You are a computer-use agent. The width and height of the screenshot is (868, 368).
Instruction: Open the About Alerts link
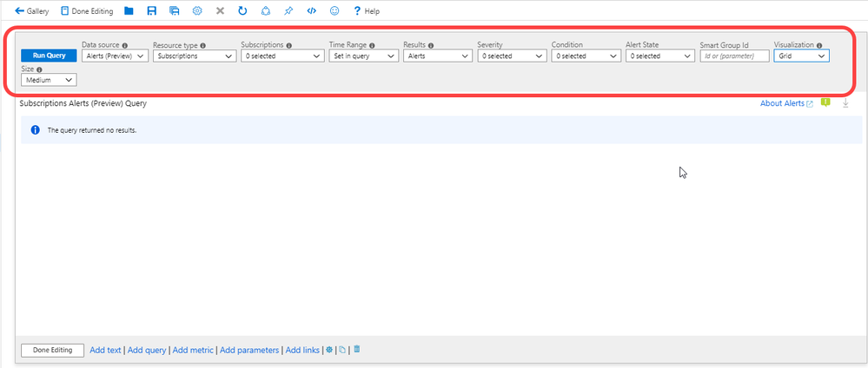click(786, 103)
